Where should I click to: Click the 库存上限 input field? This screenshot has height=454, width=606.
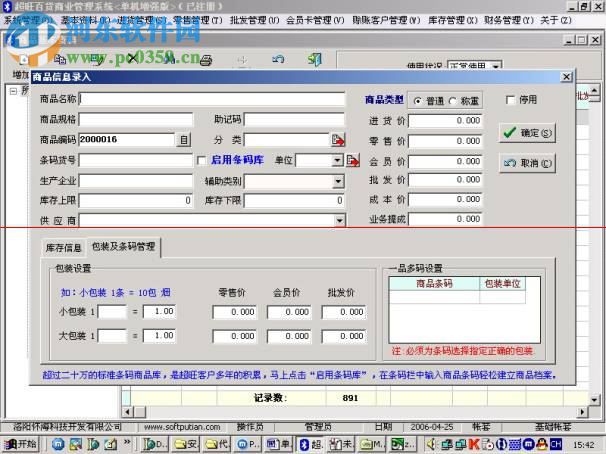click(x=136, y=200)
